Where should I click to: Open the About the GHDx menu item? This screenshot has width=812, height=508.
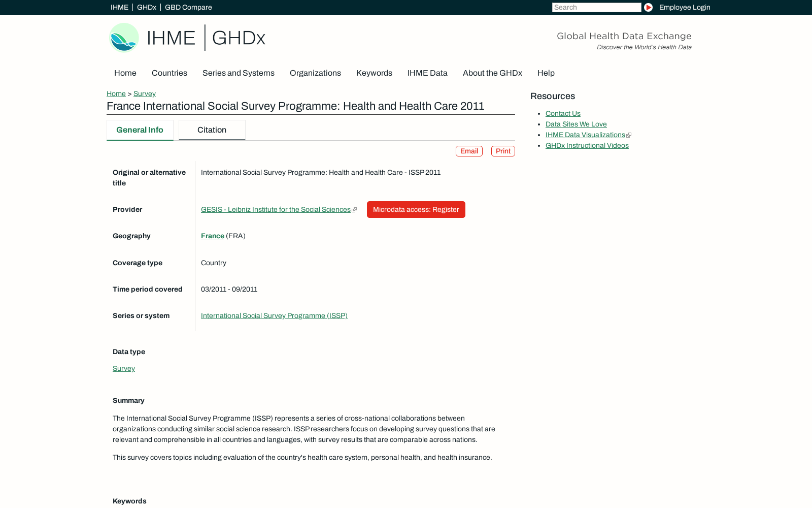tap(492, 73)
